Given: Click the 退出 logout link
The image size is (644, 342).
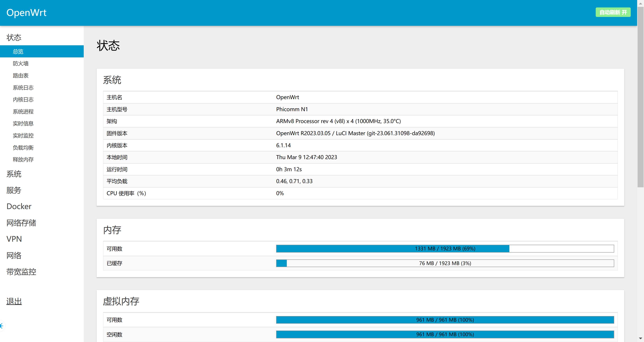Looking at the screenshot, I should click(14, 302).
